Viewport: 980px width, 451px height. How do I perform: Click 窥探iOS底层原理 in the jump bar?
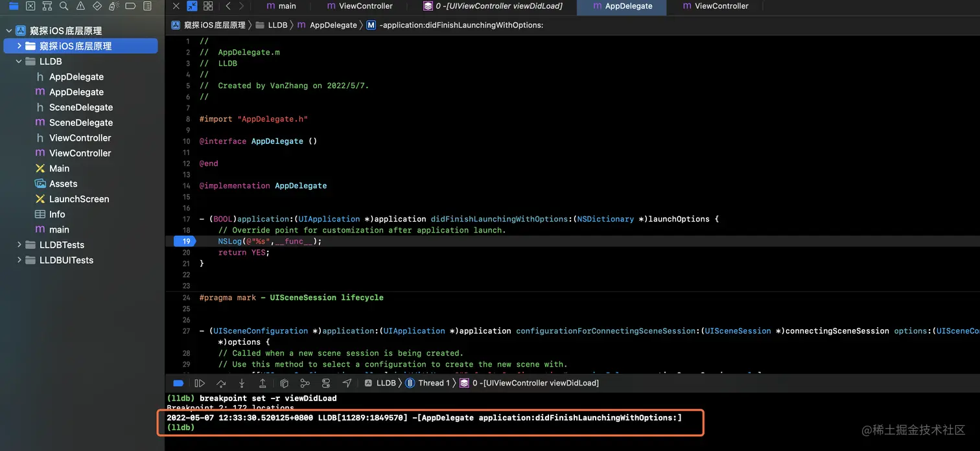pyautogui.click(x=209, y=25)
